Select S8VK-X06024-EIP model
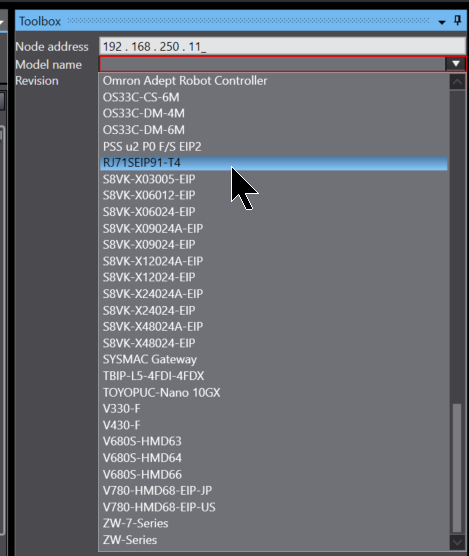The height and width of the screenshot is (556, 469). point(274,212)
